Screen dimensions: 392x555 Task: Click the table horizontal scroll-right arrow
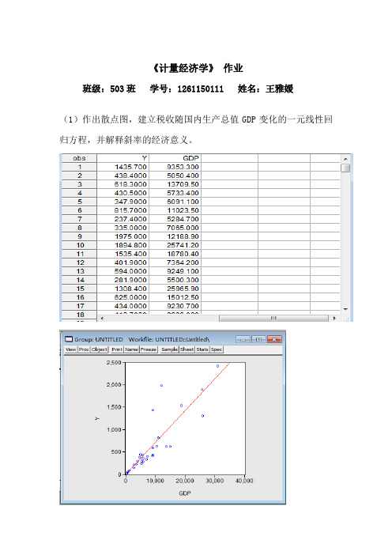[x=334, y=318]
